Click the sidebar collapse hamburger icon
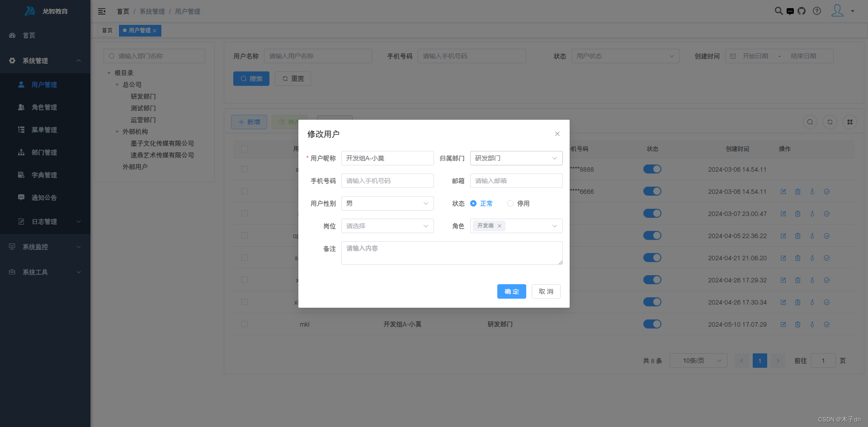 tap(102, 11)
